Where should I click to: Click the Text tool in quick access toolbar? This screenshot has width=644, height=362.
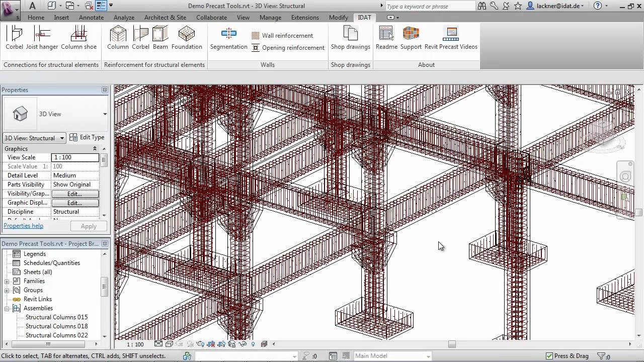tap(32, 6)
